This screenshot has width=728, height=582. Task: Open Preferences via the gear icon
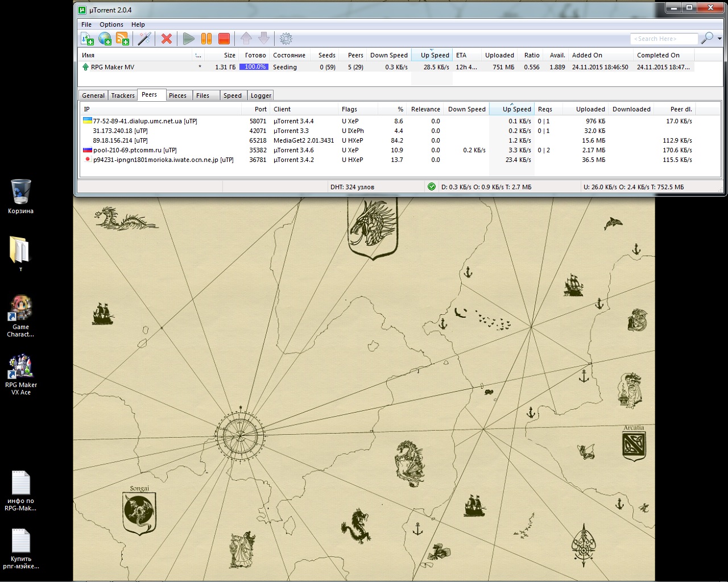click(x=286, y=38)
